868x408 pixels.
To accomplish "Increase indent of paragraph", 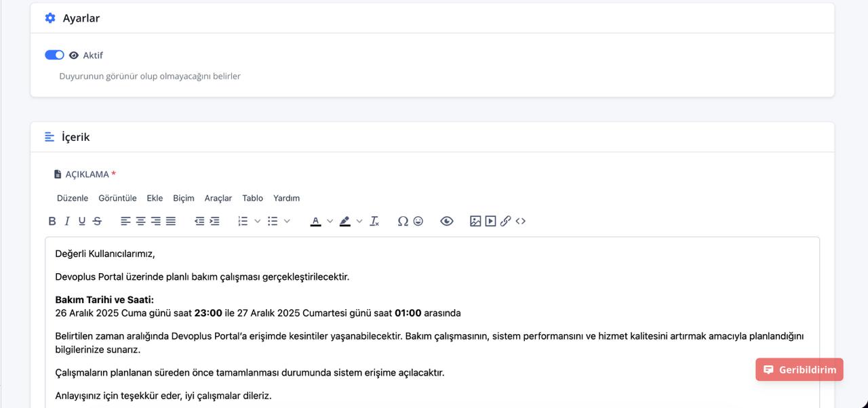I will click(x=214, y=221).
